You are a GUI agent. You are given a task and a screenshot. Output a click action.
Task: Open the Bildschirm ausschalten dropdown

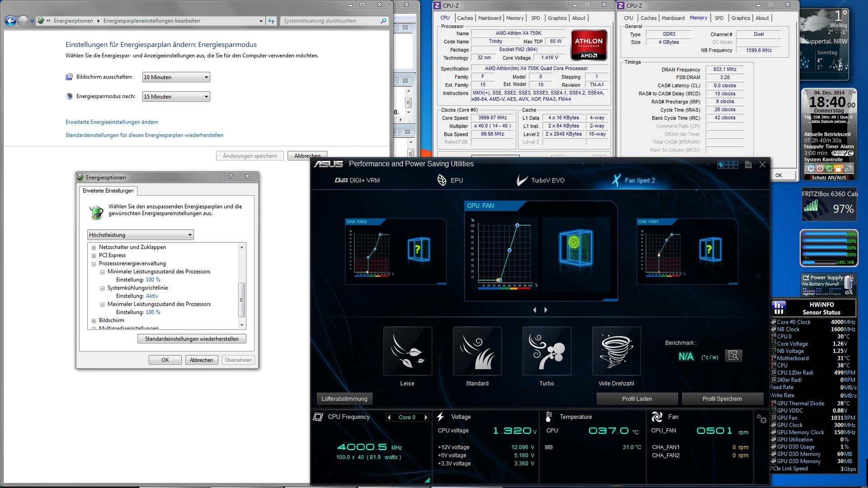click(x=176, y=77)
